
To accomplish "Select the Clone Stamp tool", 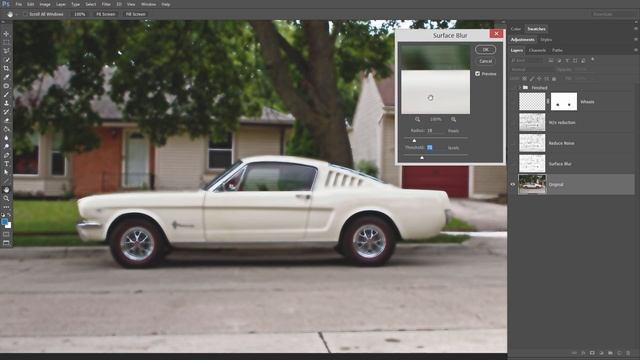I will click(x=6, y=103).
